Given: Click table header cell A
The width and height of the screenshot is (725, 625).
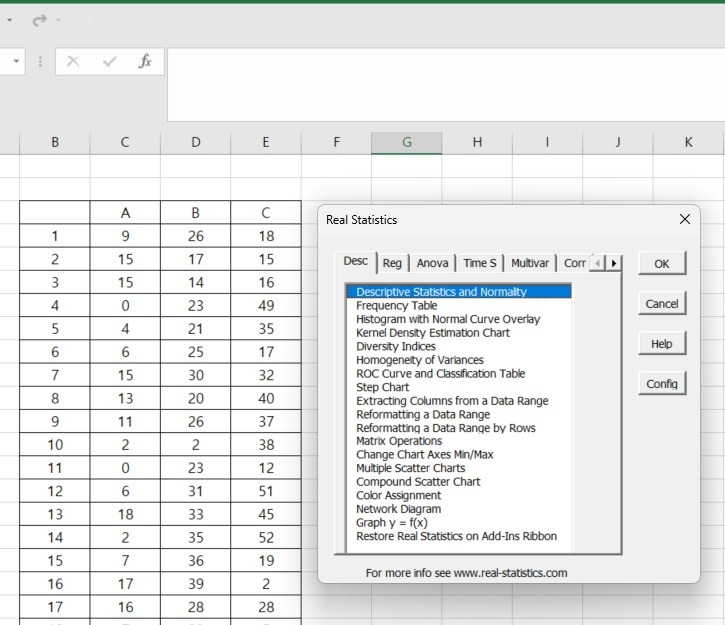Looking at the screenshot, I should pyautogui.click(x=125, y=213).
